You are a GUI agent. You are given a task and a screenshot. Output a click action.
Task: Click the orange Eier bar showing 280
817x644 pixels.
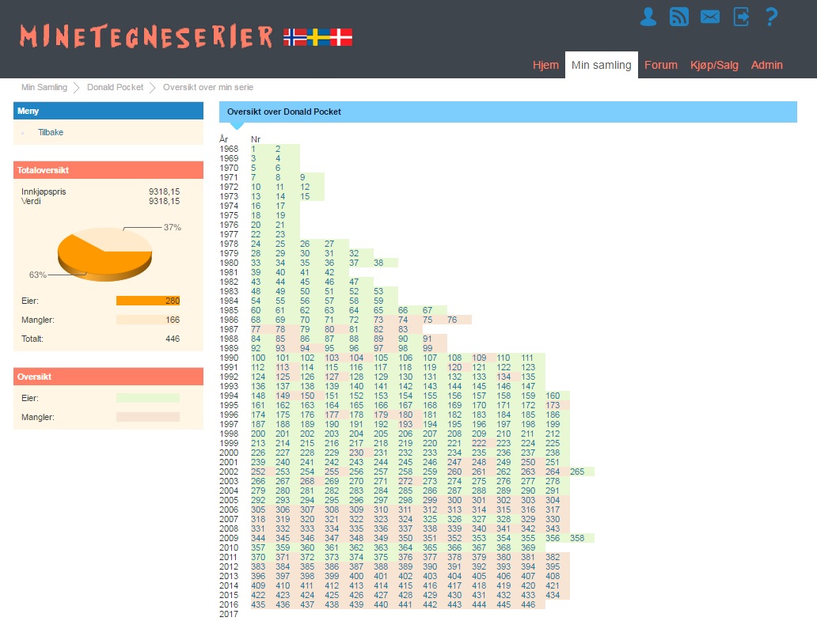(148, 301)
